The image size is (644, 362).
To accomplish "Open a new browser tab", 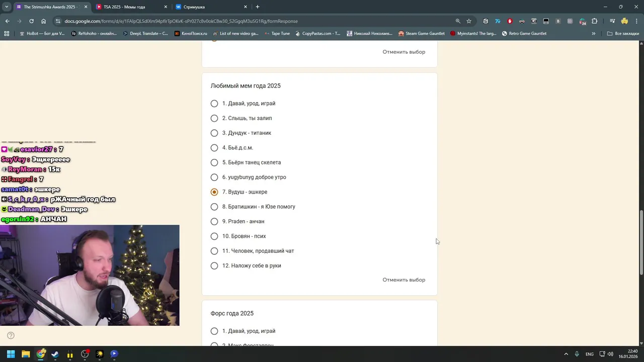I will point(258,7).
